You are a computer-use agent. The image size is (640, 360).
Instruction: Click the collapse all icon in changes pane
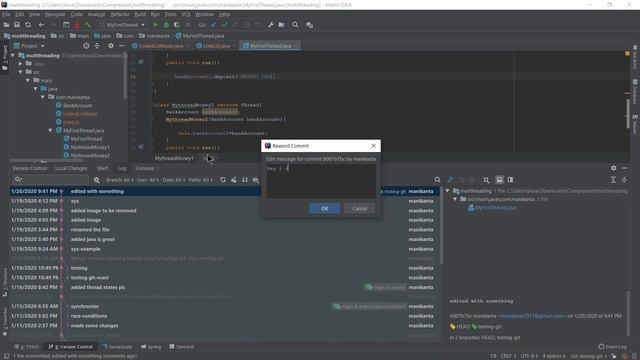click(x=624, y=180)
